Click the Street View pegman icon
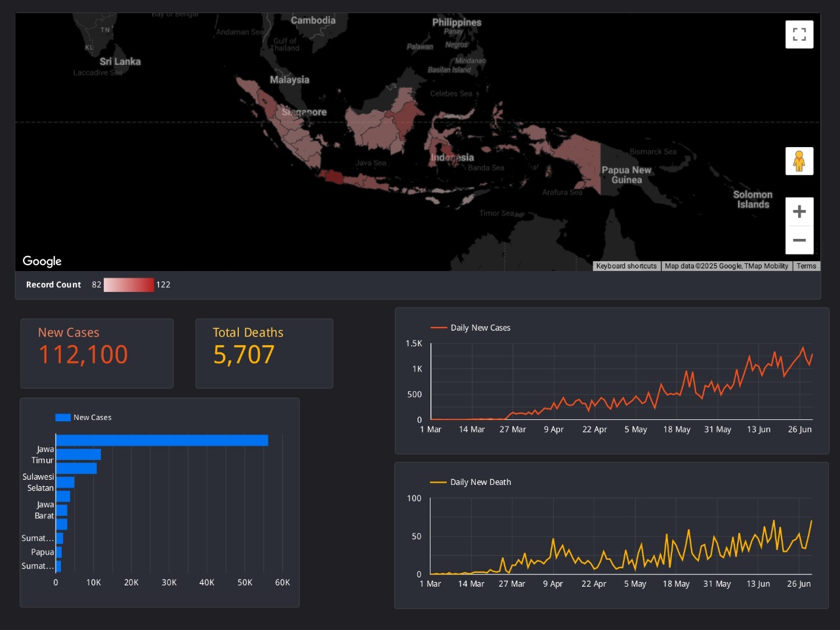The height and width of the screenshot is (630, 840). pyautogui.click(x=799, y=161)
